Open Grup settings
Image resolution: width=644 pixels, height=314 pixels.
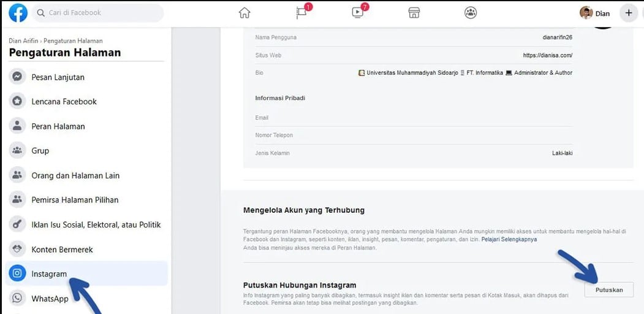(86, 150)
